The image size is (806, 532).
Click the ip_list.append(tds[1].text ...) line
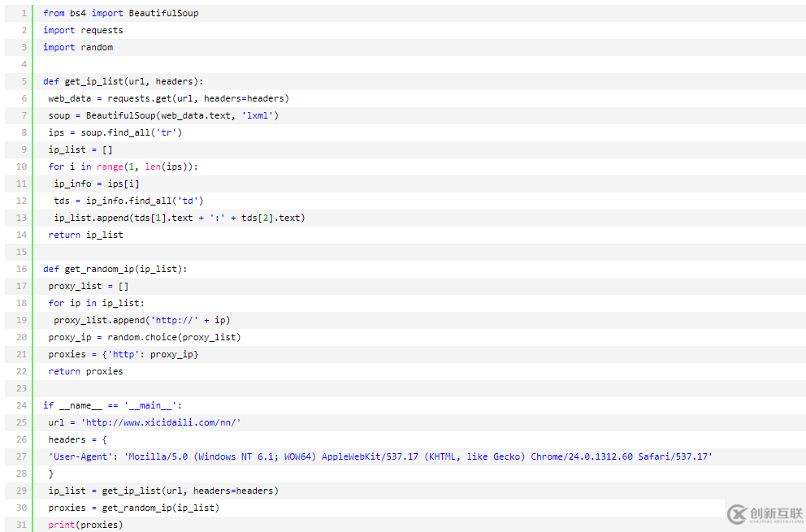coord(180,218)
